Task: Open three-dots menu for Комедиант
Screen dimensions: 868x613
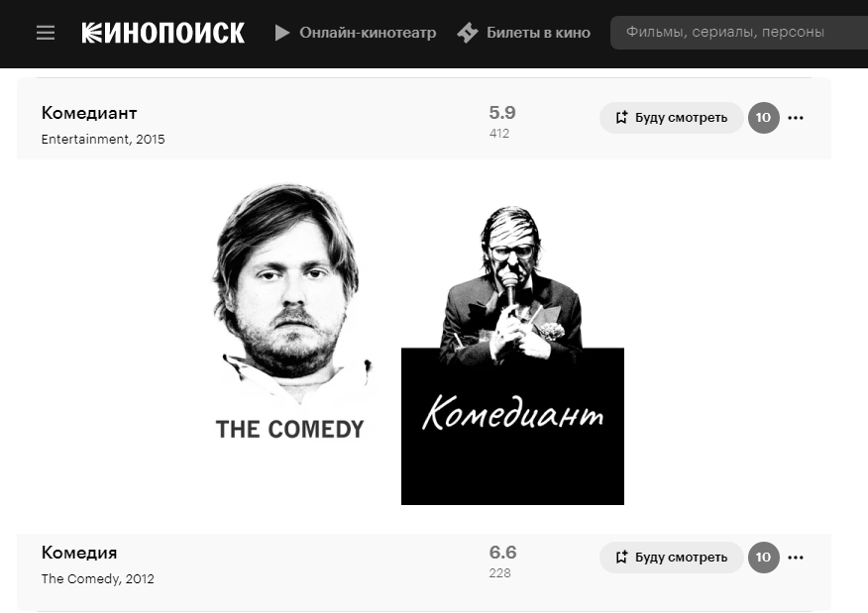Action: [x=796, y=117]
